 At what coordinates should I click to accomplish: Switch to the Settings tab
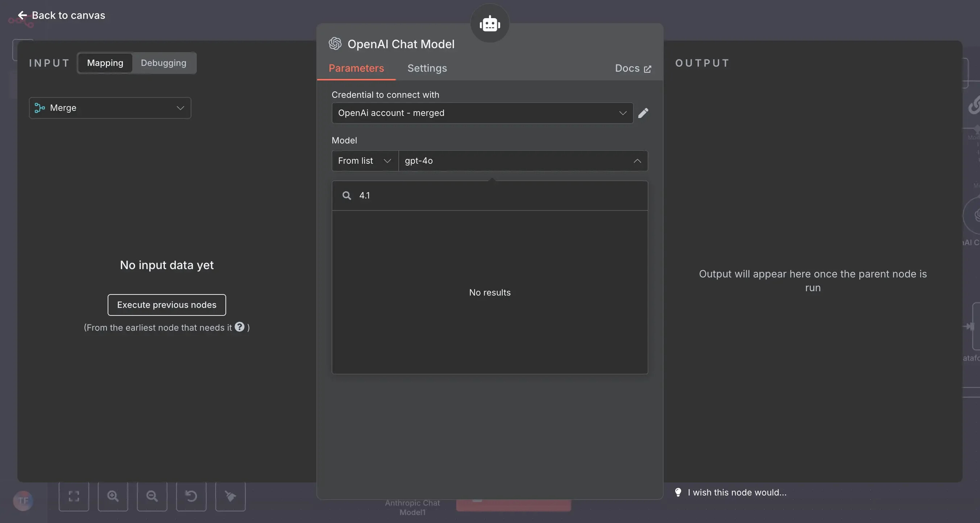click(427, 68)
